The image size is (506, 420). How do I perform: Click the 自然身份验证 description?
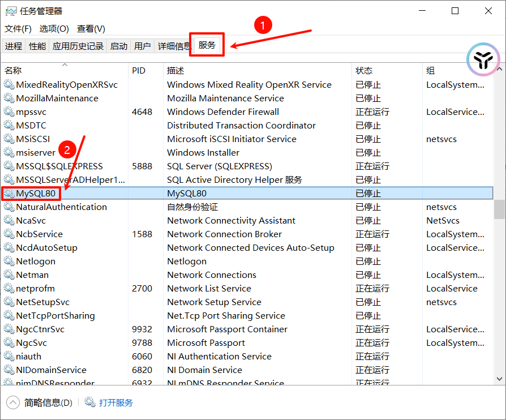192,207
